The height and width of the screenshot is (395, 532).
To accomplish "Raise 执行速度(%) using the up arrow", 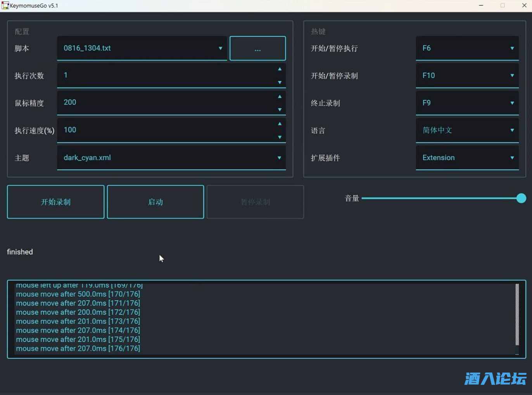I will (280, 124).
